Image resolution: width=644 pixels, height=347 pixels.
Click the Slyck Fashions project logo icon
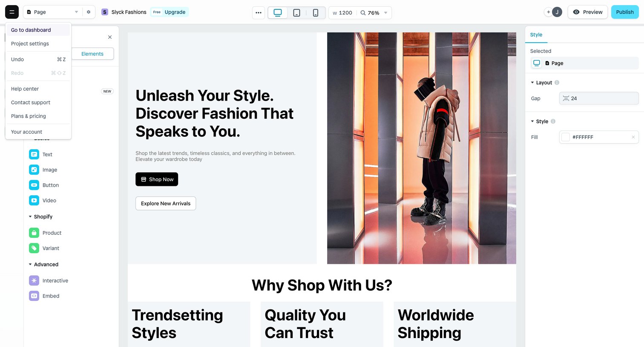coord(105,12)
